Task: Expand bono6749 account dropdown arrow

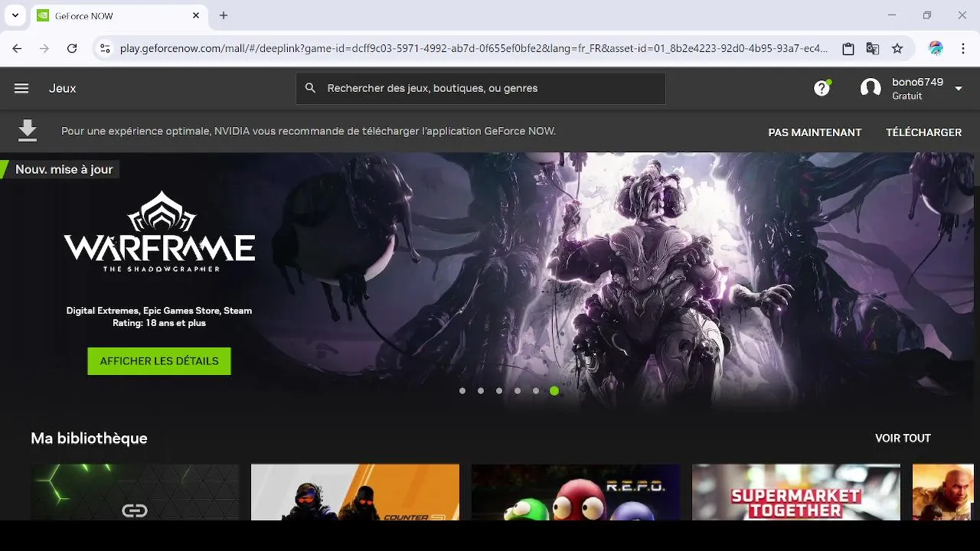Action: [959, 89]
